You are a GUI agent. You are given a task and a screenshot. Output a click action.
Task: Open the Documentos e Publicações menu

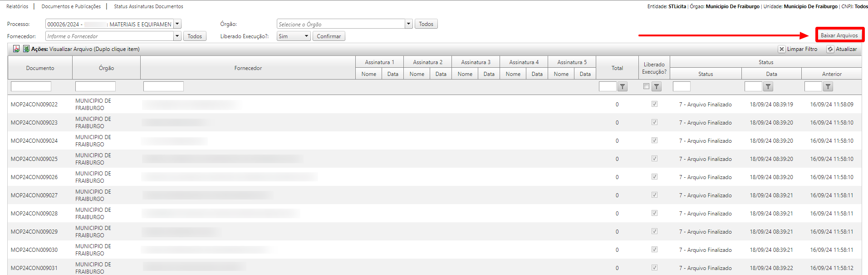coord(71,6)
